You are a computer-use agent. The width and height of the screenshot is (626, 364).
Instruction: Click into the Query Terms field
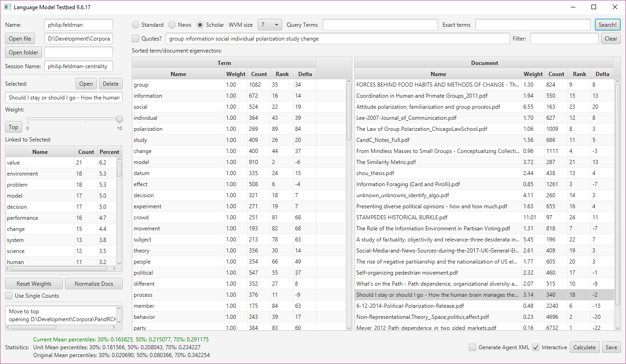coord(380,25)
